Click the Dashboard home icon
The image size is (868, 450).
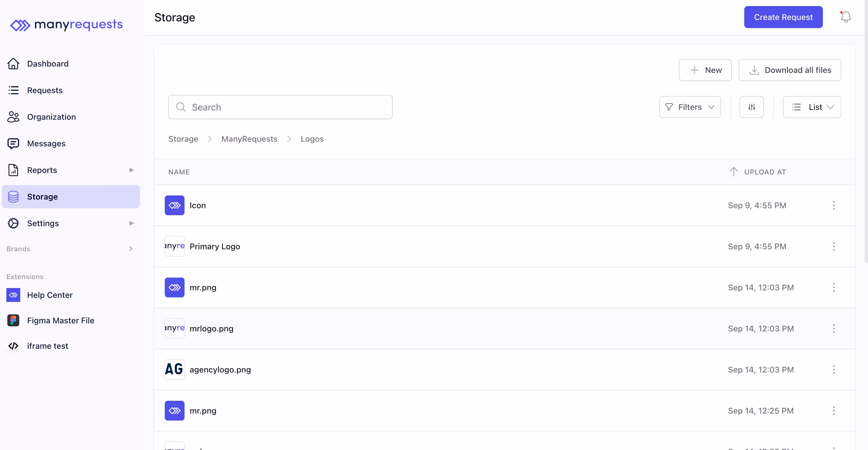13,64
